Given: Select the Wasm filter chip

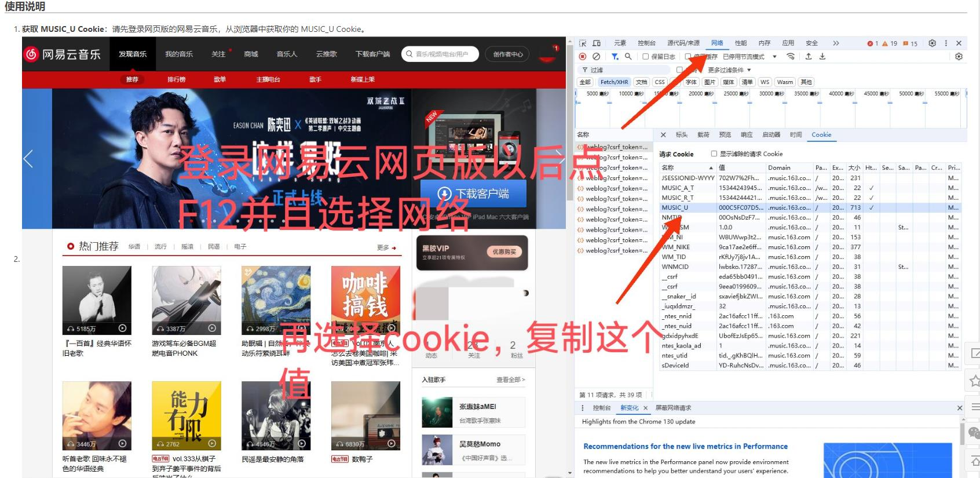Looking at the screenshot, I should tap(785, 82).
